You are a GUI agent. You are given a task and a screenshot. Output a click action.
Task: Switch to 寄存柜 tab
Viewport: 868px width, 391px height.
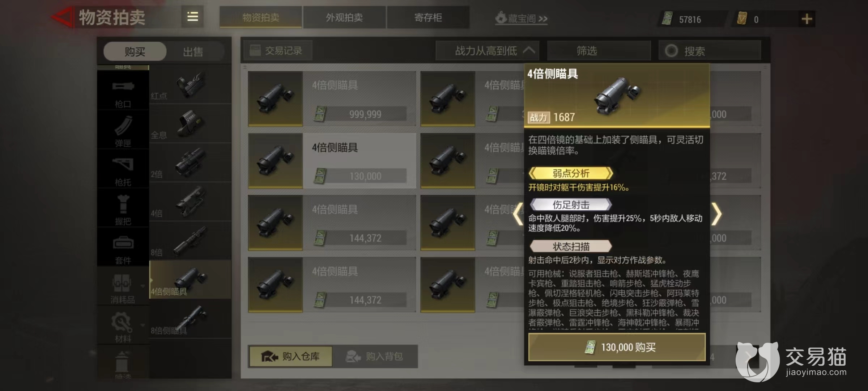click(428, 17)
